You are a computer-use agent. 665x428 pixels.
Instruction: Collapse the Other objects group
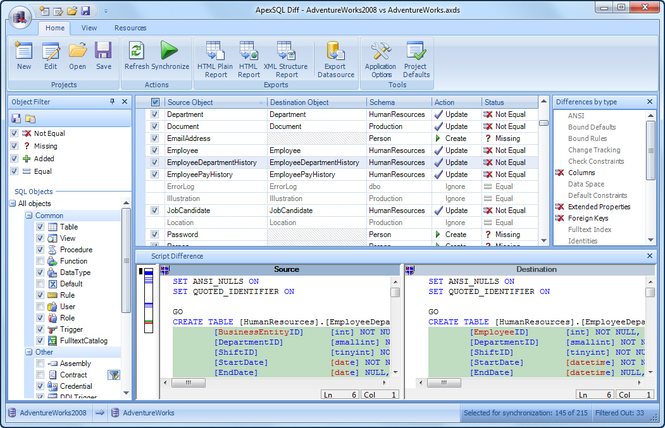29,352
